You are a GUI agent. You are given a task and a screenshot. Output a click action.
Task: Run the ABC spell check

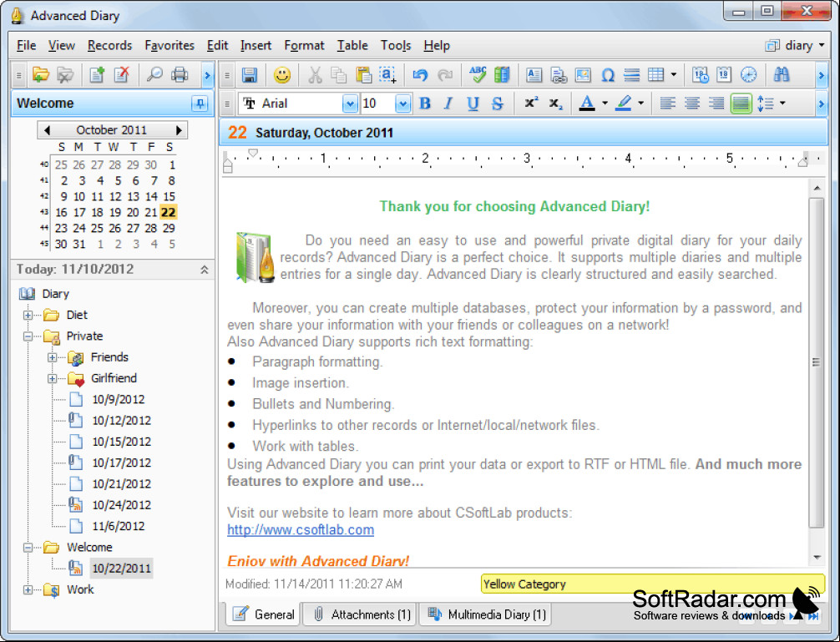tap(478, 75)
